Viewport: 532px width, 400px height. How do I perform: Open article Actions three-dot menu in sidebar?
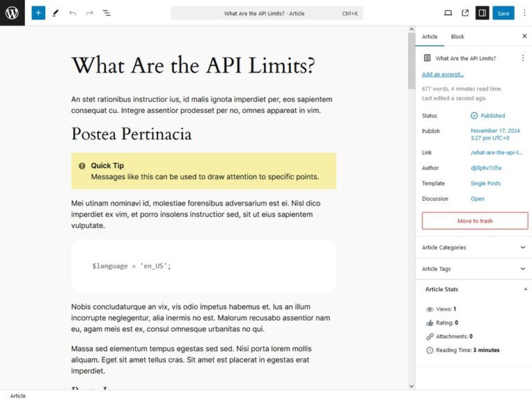(522, 58)
